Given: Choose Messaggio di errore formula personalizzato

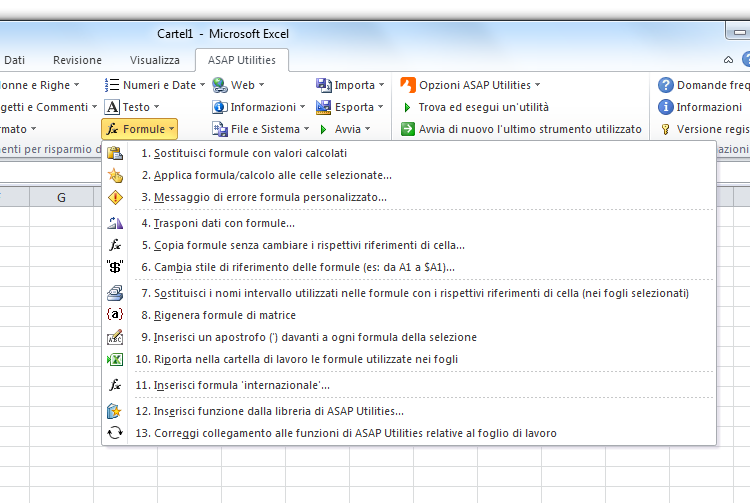Looking at the screenshot, I should point(409,197).
